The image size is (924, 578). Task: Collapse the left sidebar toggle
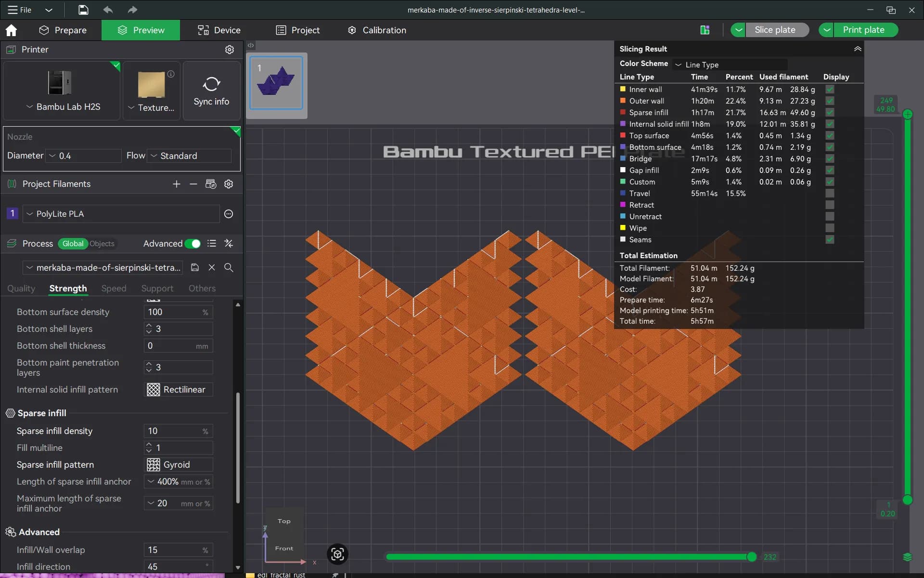tap(251, 45)
